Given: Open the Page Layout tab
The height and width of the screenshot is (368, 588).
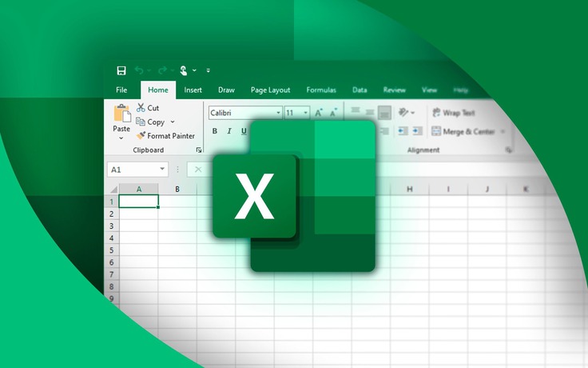Looking at the screenshot, I should click(x=270, y=90).
